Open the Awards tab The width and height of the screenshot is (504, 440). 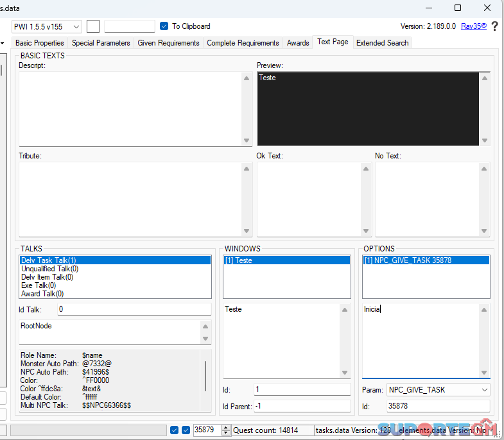point(298,43)
